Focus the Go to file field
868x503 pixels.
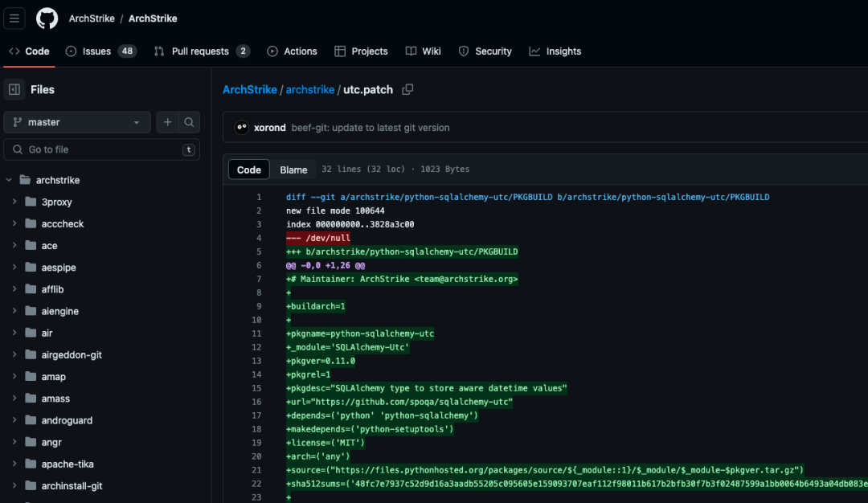click(x=102, y=149)
